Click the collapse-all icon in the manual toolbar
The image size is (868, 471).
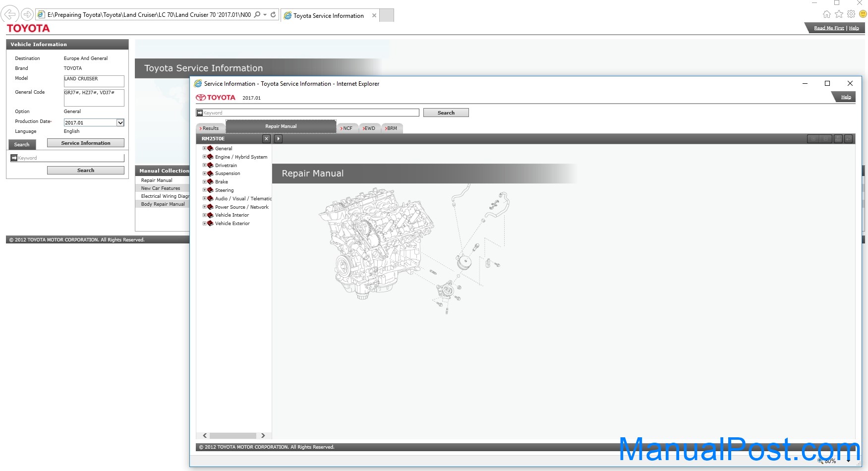pos(826,139)
